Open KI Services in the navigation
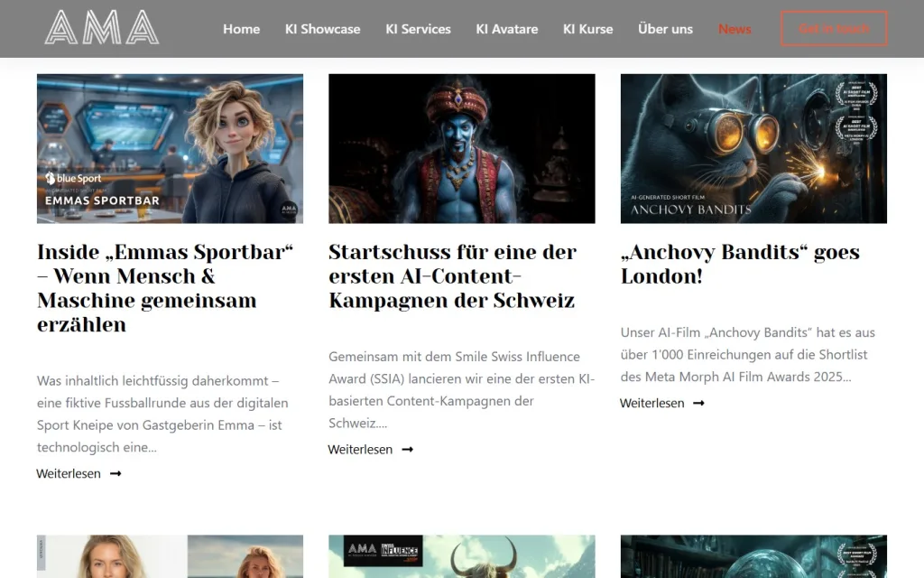924x578 pixels. (418, 29)
